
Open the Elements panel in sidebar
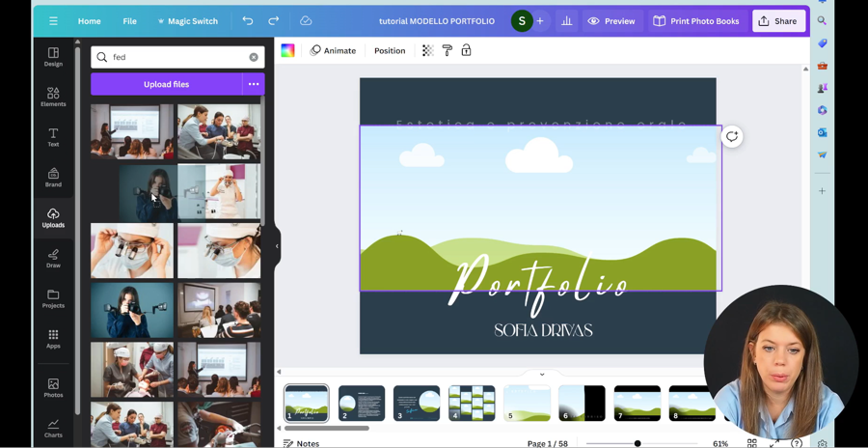click(53, 97)
